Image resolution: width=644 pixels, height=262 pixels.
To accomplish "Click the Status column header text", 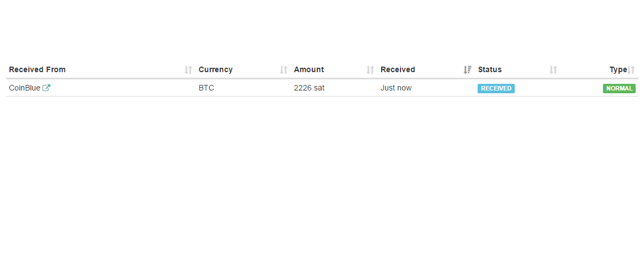I will [489, 70].
